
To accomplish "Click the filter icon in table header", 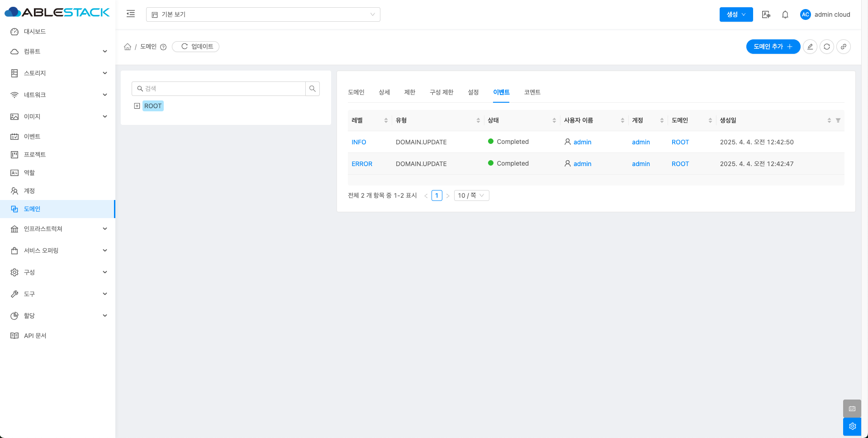I will [838, 120].
